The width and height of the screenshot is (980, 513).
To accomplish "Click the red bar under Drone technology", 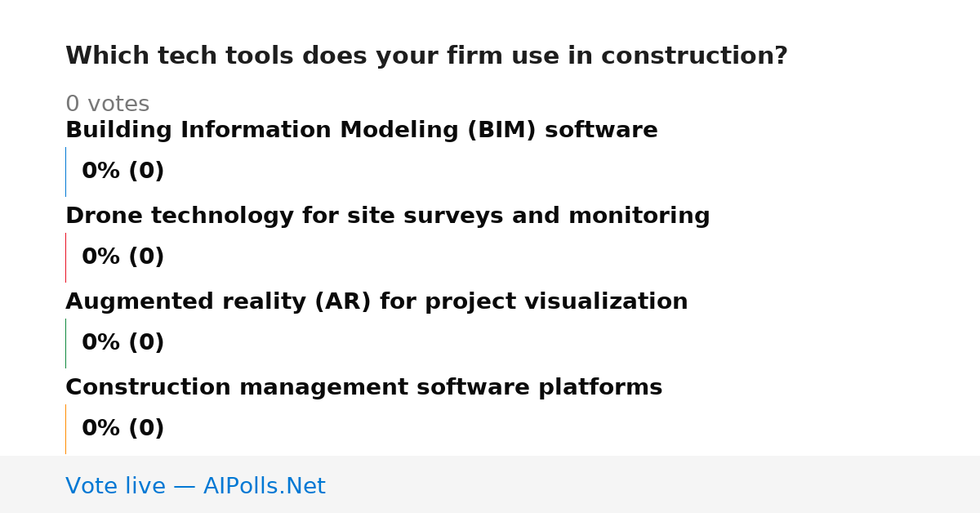I will tap(65, 257).
